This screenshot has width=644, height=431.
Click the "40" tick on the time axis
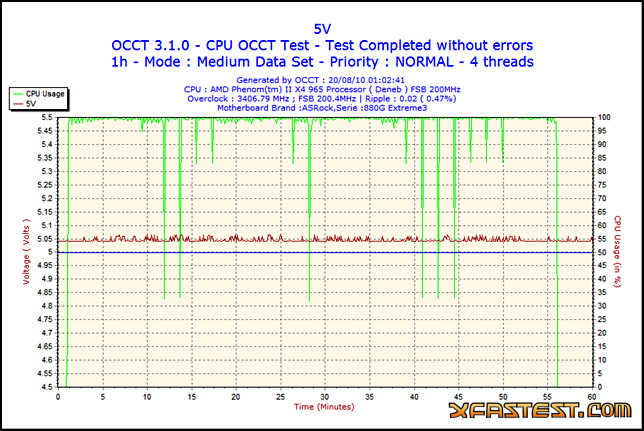click(x=414, y=397)
